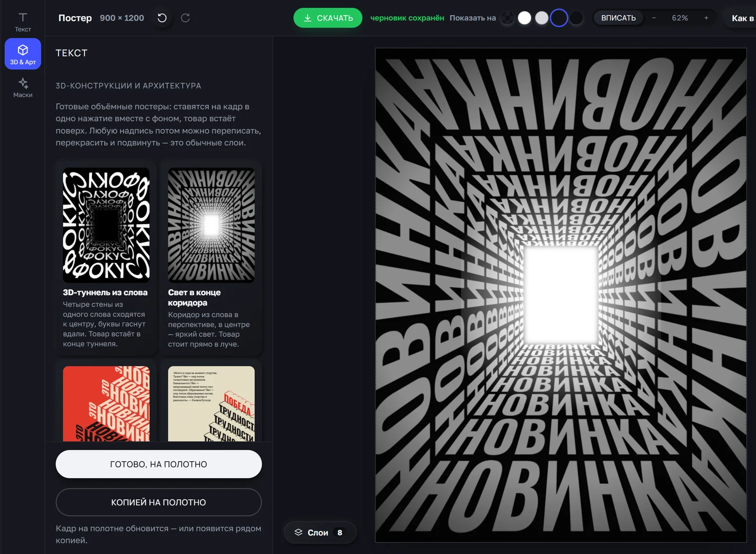Show on light gray background swatch
Viewport: 756px width, 554px height.
click(x=542, y=18)
